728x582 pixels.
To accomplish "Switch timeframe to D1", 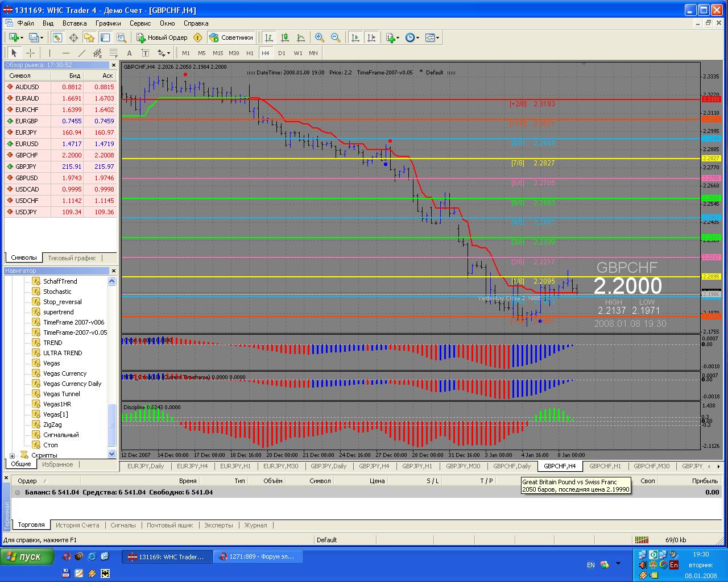I will pos(282,53).
